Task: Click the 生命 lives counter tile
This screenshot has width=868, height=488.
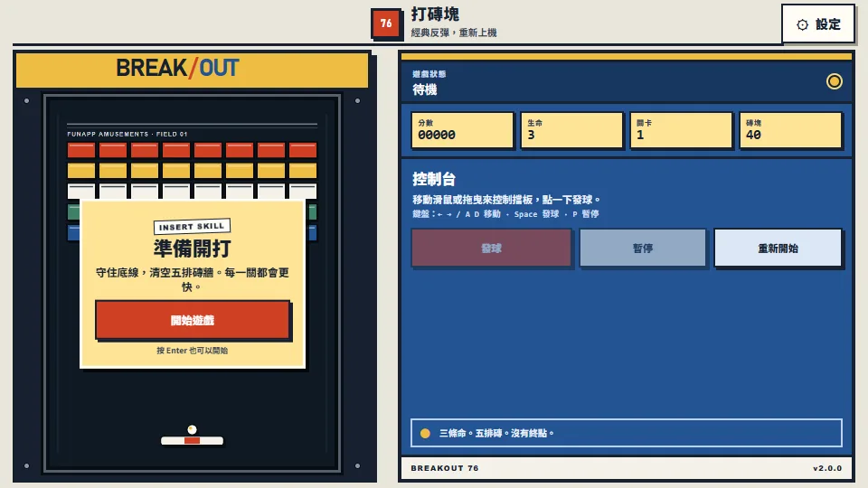Action: (571, 130)
